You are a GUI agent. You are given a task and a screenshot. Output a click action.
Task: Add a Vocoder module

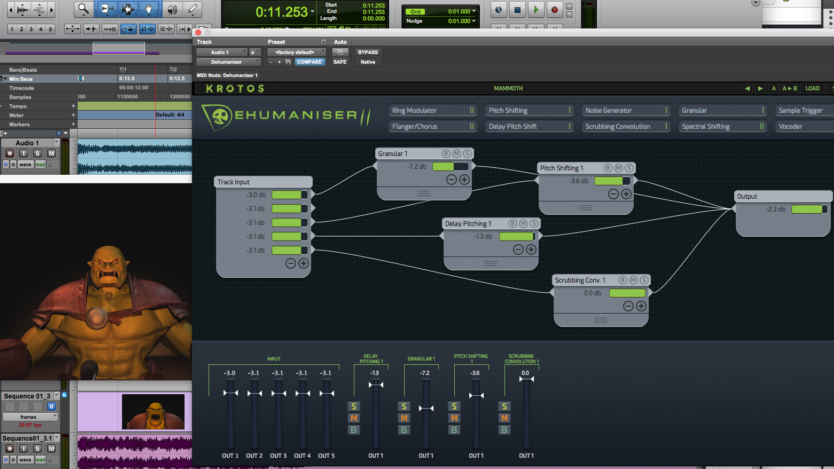coord(805,127)
